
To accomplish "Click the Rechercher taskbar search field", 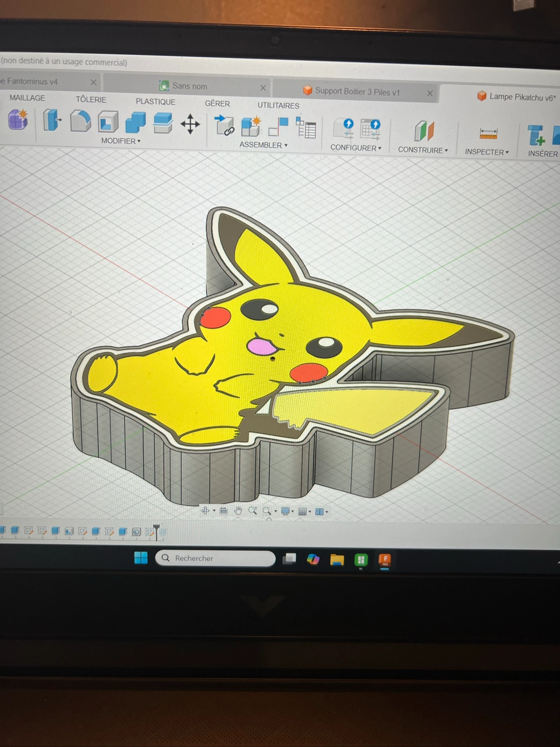I will pyautogui.click(x=216, y=558).
